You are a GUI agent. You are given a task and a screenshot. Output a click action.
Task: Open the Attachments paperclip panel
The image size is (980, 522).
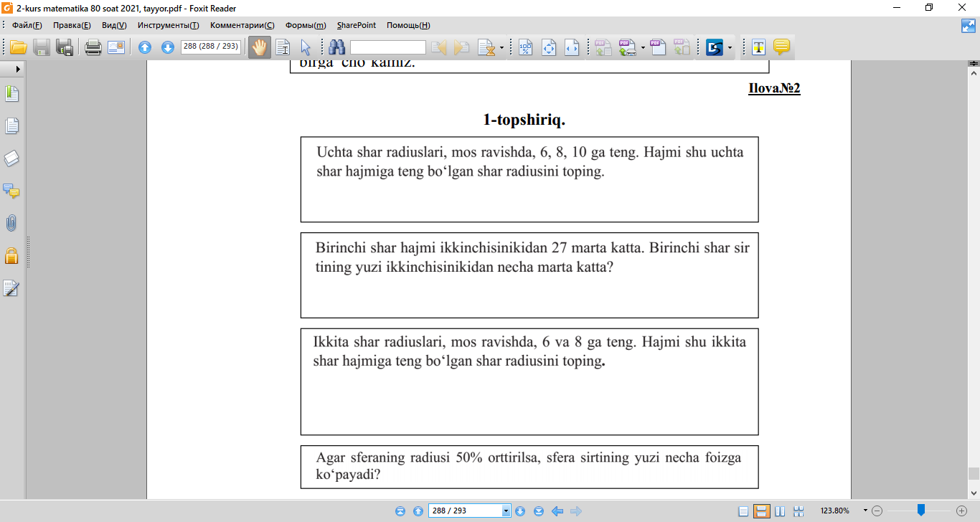[11, 223]
